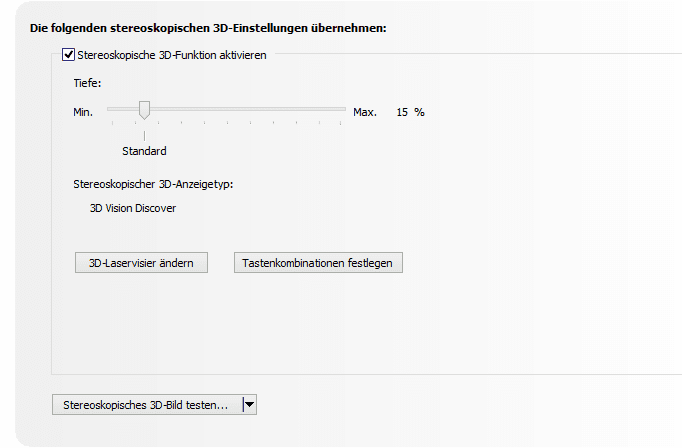682x448 pixels.
Task: Click the Tiefe slider thumb handle
Action: pos(144,110)
